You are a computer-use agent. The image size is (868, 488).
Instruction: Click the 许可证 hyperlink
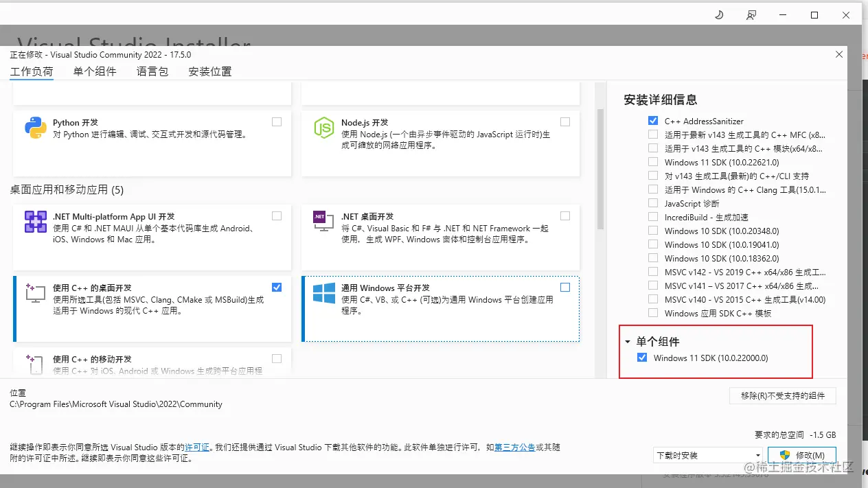[x=197, y=447]
